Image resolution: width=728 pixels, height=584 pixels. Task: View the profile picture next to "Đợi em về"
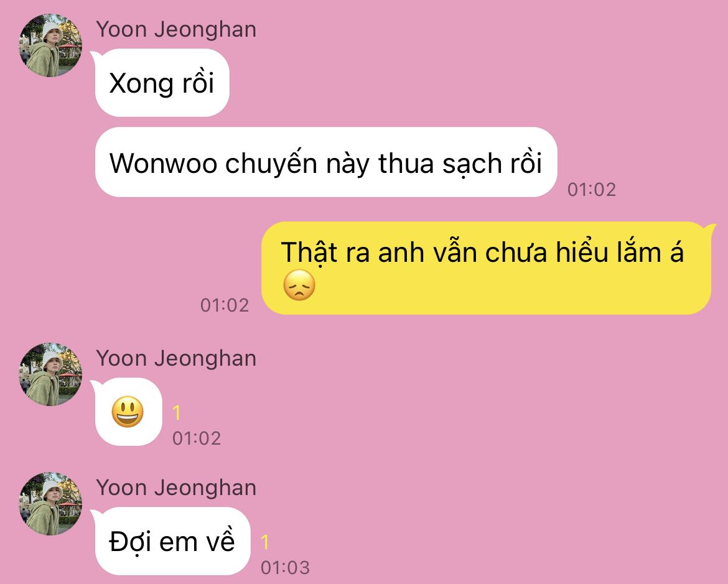click(50, 504)
